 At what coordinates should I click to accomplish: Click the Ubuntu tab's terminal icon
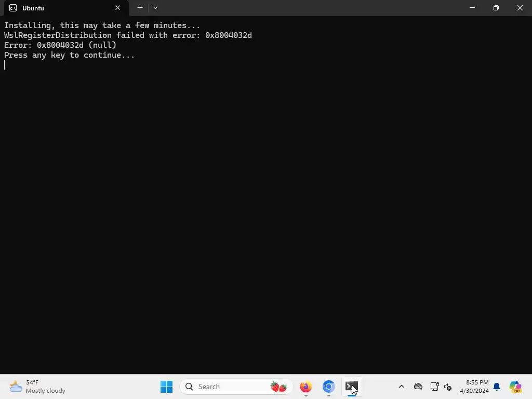coord(13,8)
